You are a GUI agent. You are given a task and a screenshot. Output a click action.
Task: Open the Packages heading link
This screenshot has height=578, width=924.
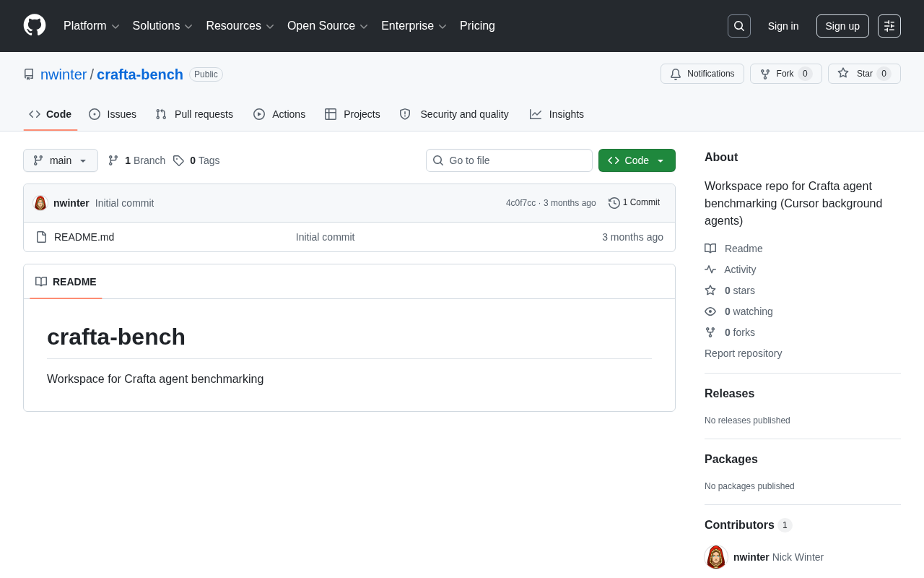[731, 460]
